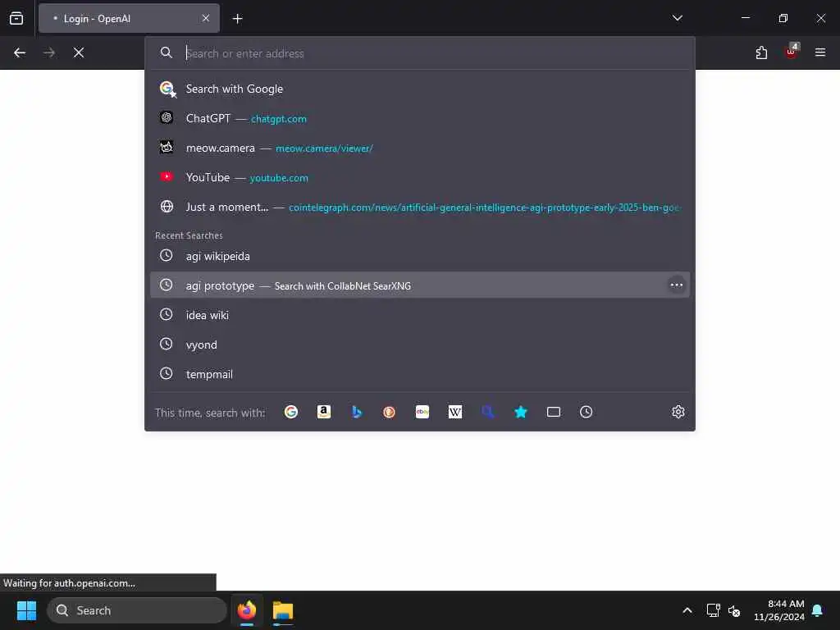This screenshot has width=840, height=630.
Task: Select recent search agi wikipeida
Action: tap(420, 256)
